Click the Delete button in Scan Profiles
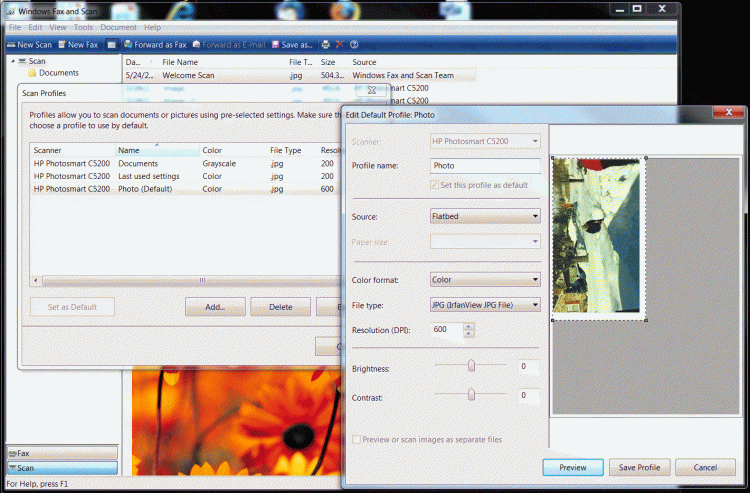 point(280,307)
